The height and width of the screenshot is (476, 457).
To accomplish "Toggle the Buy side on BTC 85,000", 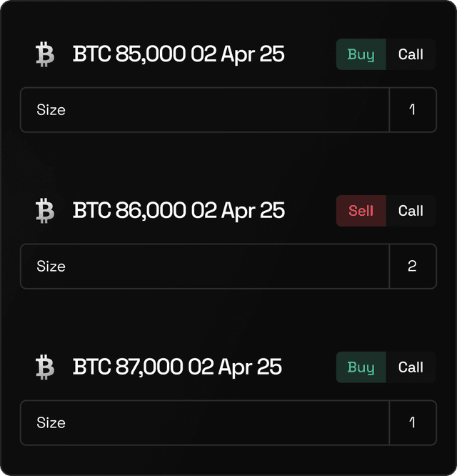I will (361, 54).
